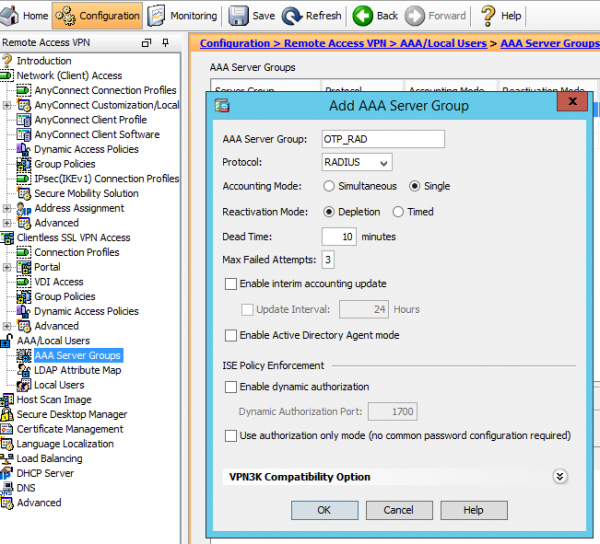
Task: Open the Monitoring view icon
Action: 159,15
